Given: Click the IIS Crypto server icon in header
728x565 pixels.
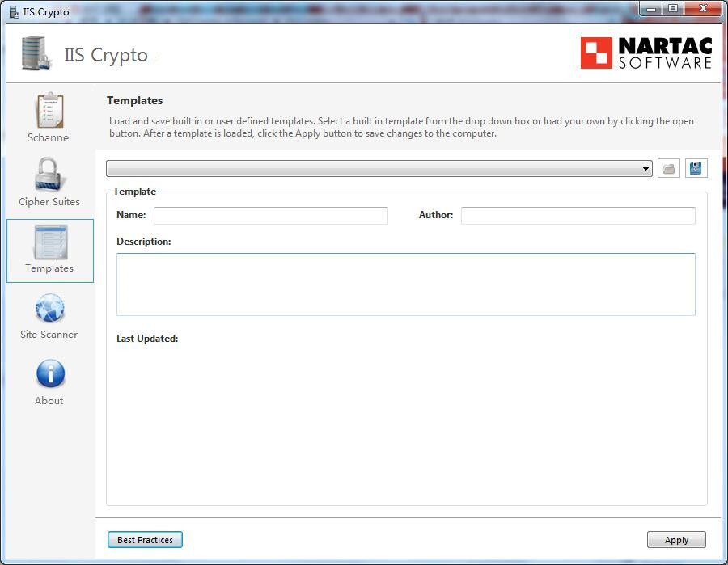Looking at the screenshot, I should click(x=36, y=54).
